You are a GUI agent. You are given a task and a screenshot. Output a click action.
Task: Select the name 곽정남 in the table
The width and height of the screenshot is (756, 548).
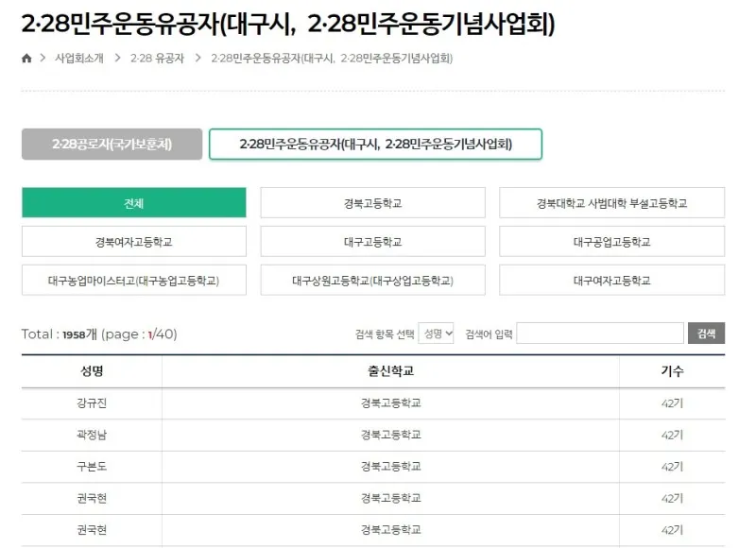point(92,435)
